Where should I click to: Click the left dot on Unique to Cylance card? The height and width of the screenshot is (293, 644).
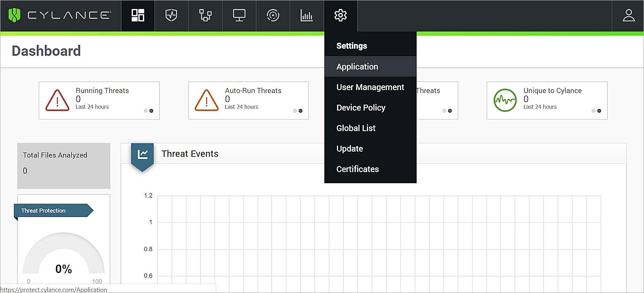tap(593, 111)
